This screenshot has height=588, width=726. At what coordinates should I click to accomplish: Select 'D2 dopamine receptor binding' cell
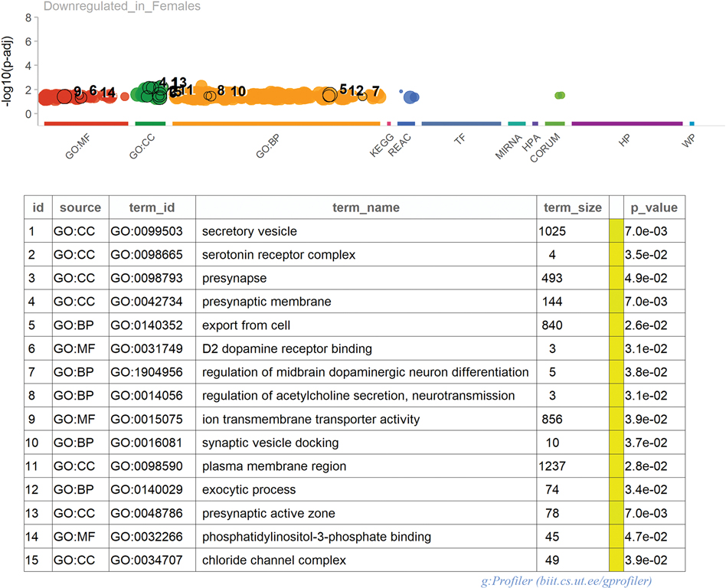click(x=286, y=348)
